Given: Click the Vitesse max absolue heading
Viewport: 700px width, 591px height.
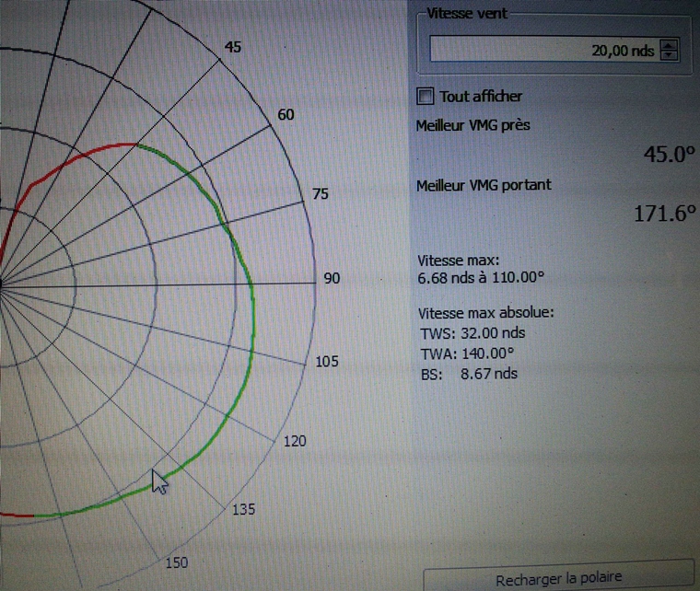Looking at the screenshot, I should [x=485, y=313].
